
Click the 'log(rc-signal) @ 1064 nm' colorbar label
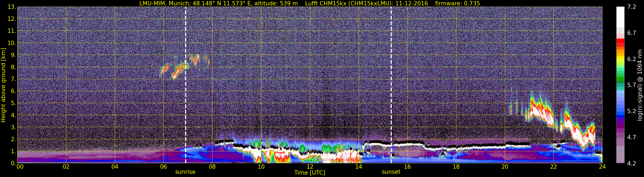[640, 85]
